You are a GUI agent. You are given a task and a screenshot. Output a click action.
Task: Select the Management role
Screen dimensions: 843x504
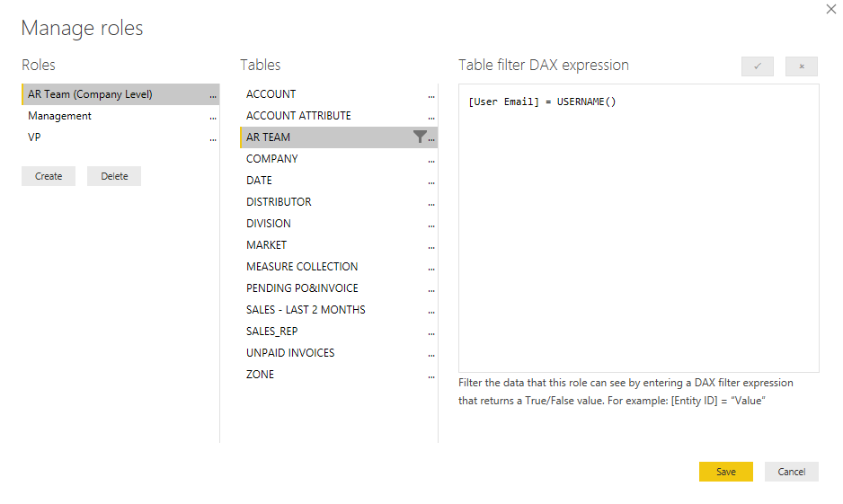[x=59, y=116]
